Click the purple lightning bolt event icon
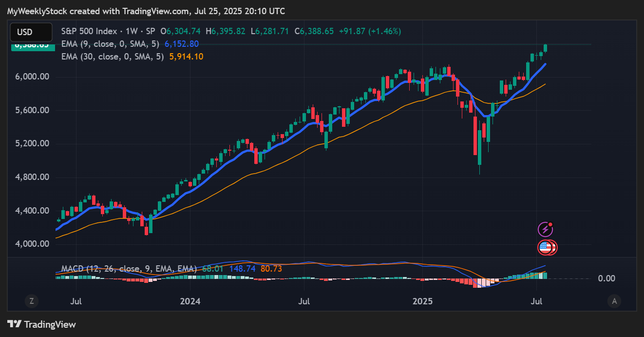The image size is (644, 337). (x=545, y=229)
